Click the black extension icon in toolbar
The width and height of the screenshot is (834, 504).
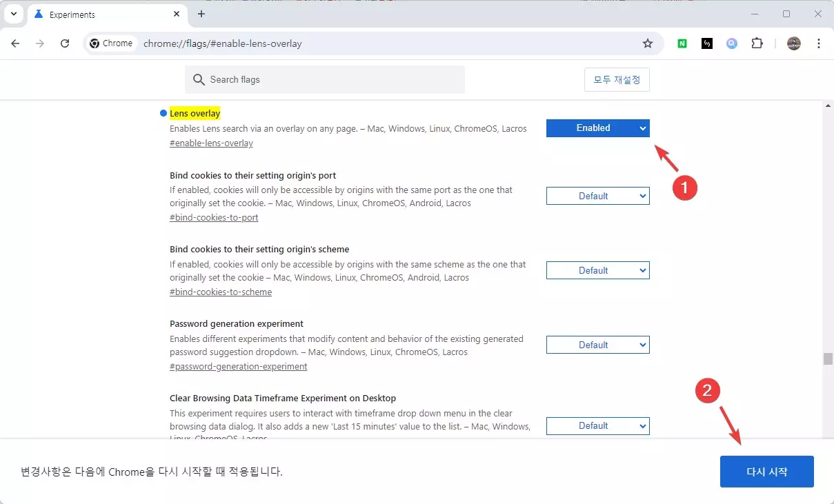click(706, 43)
